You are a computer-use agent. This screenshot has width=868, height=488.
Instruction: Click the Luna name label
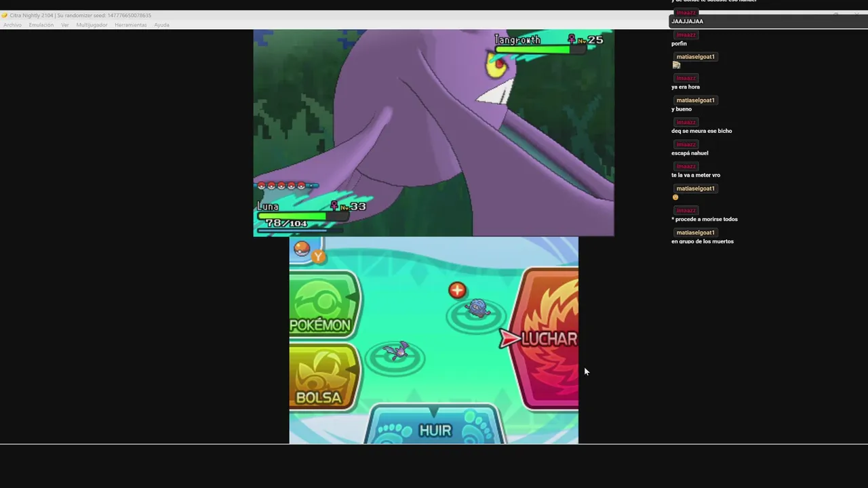pos(268,206)
